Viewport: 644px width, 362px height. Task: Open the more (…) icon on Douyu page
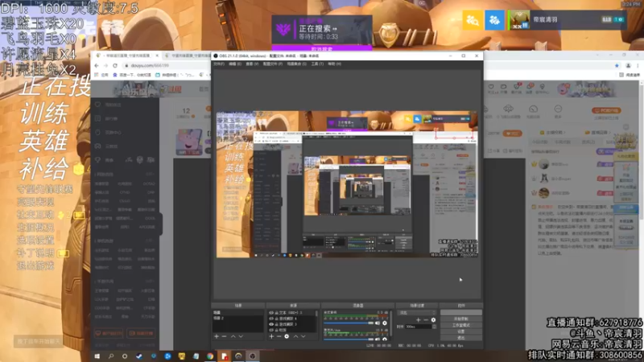tap(558, 109)
